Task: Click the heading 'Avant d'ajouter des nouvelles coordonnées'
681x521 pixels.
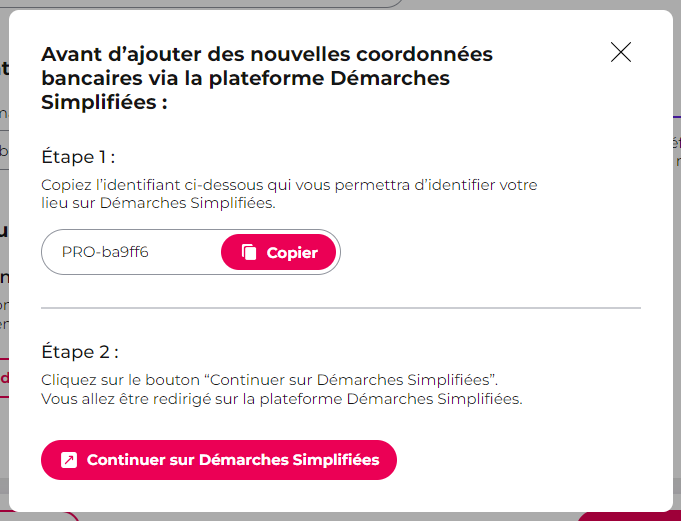Action: pos(267,54)
